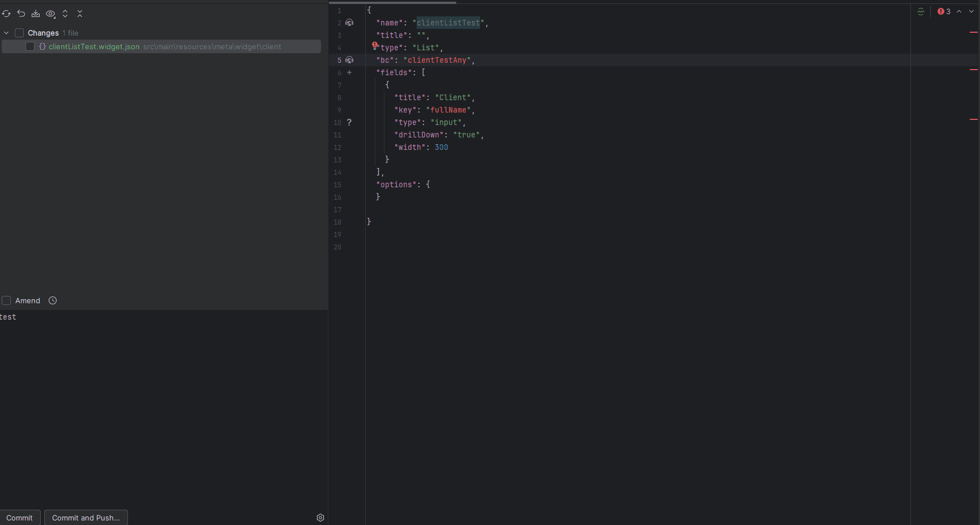
Task: Click the question mark gutter icon
Action: 349,122
